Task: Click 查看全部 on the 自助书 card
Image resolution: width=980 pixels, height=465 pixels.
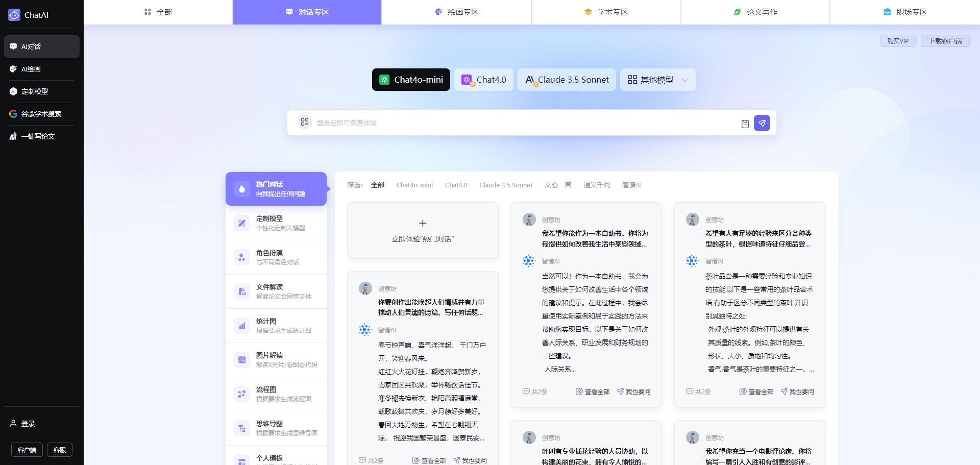Action: 593,391
